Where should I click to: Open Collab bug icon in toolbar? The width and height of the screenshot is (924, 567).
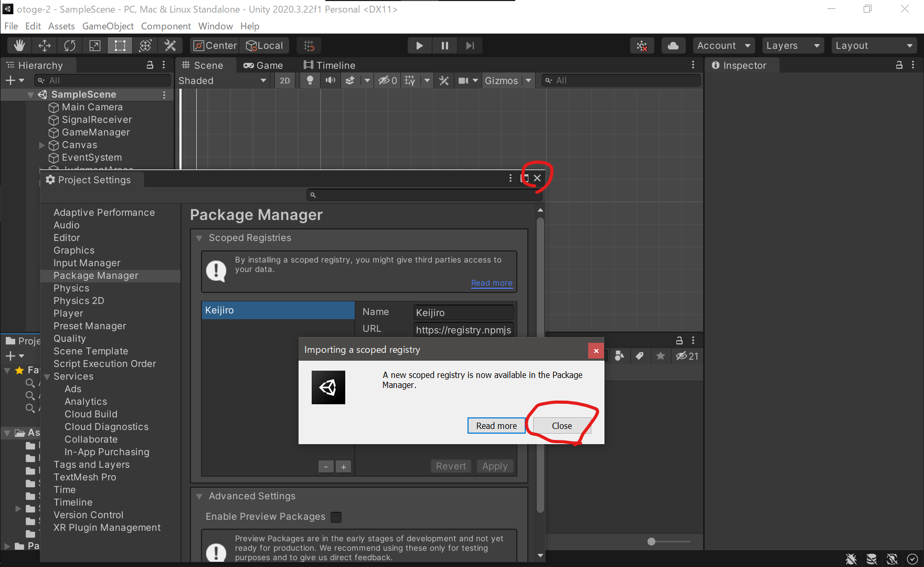[642, 46]
